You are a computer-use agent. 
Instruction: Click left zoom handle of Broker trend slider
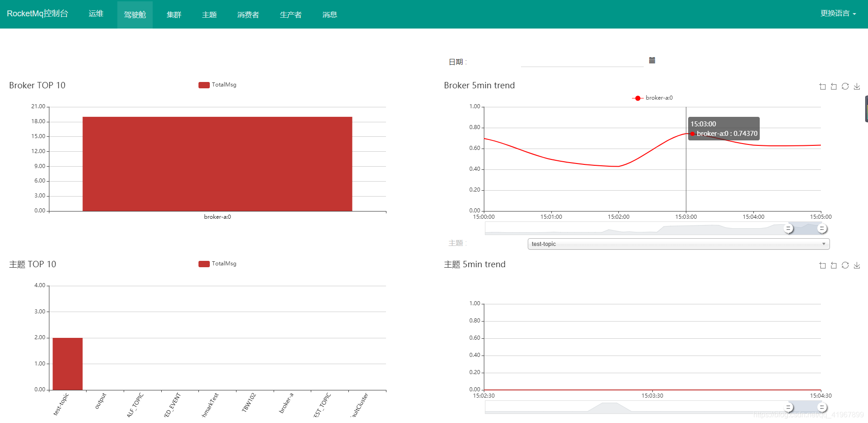tap(789, 229)
